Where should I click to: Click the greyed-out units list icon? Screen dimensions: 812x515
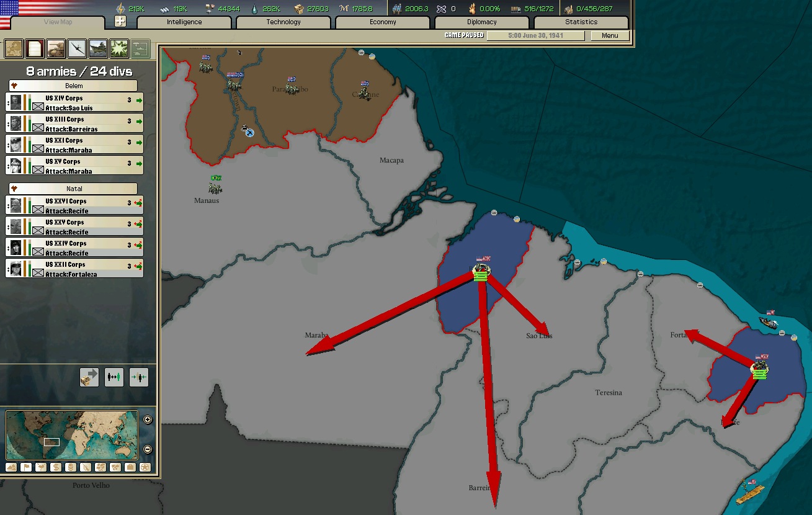pyautogui.click(x=140, y=48)
